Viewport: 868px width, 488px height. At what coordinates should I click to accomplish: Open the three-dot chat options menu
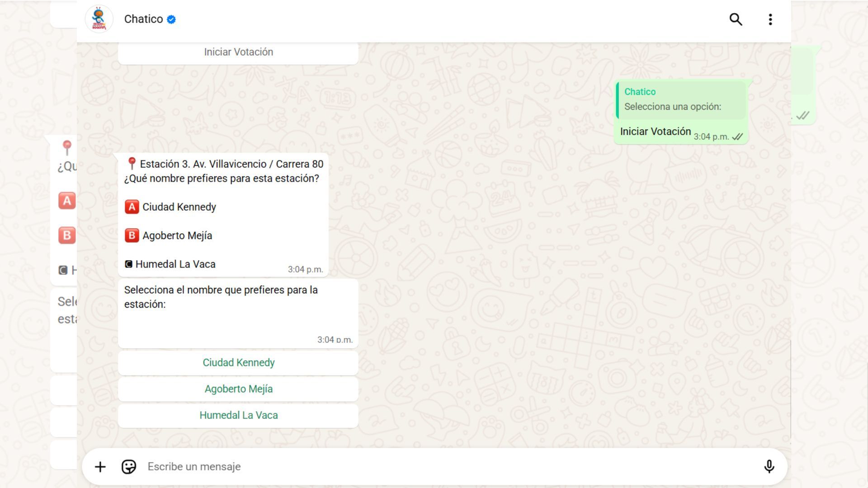[x=770, y=20]
